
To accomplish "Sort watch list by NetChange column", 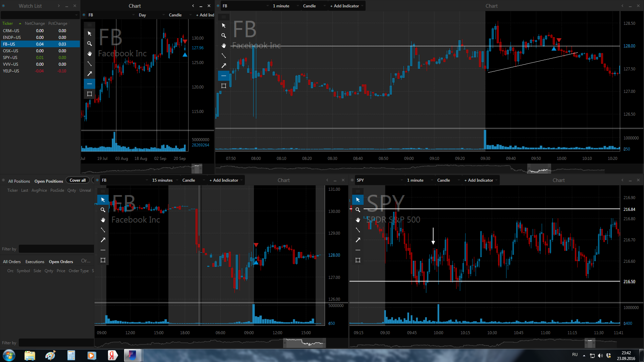I will [x=35, y=23].
